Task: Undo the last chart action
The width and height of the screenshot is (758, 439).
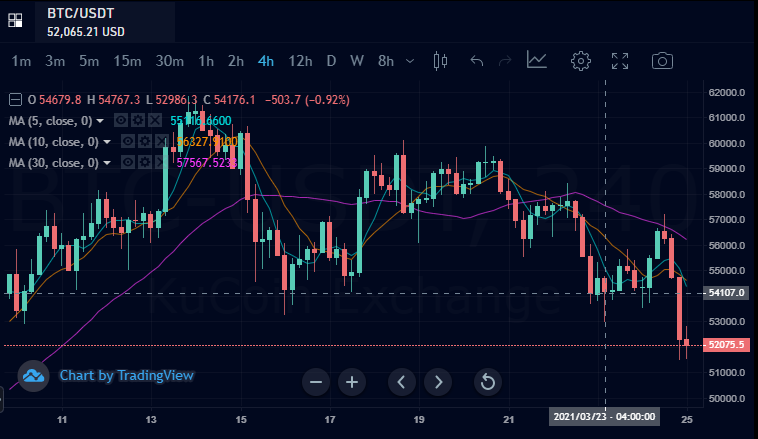Action: [477, 61]
